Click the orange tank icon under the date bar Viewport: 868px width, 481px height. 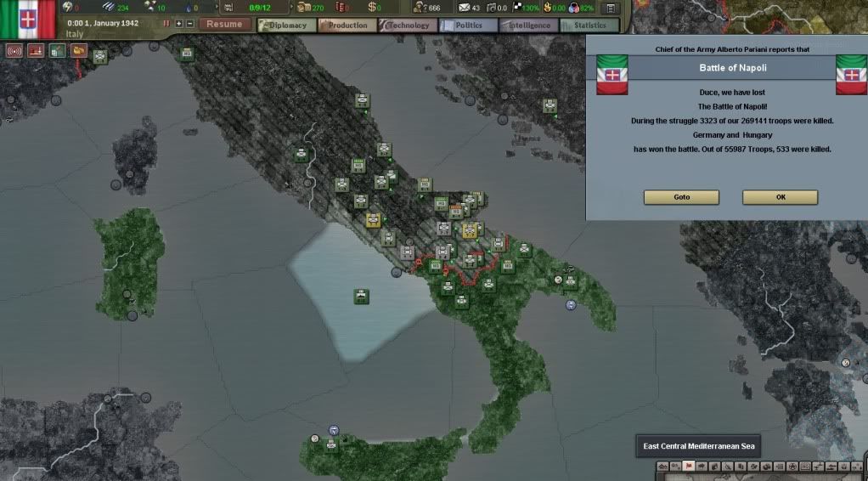pos(79,51)
